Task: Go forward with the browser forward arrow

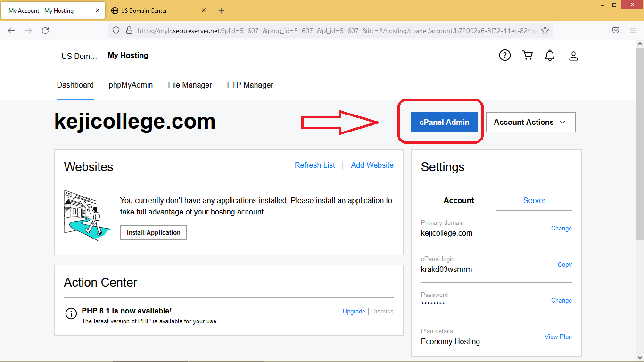Action: 28,31
